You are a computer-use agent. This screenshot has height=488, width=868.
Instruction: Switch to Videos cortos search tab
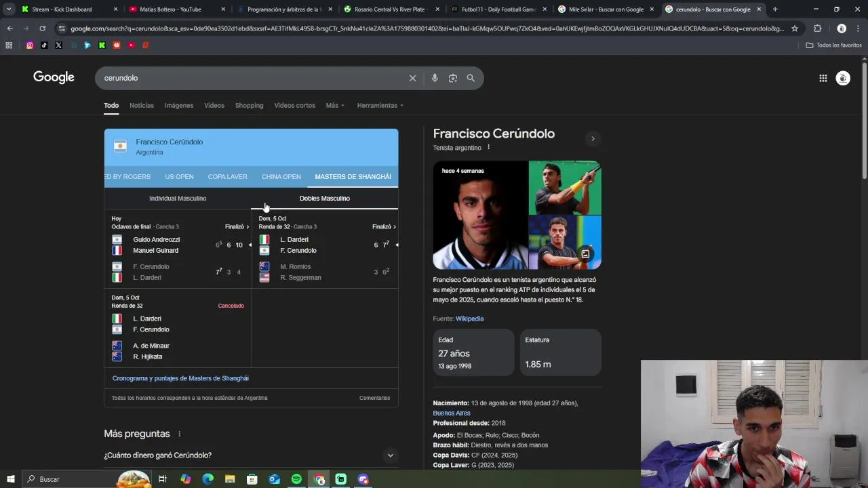[x=294, y=105]
